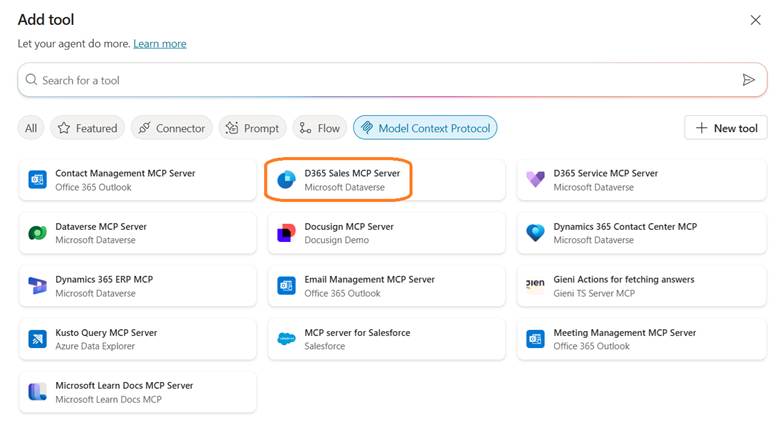
Task: Click the Salesforce subtitle text
Action: pyautogui.click(x=324, y=346)
